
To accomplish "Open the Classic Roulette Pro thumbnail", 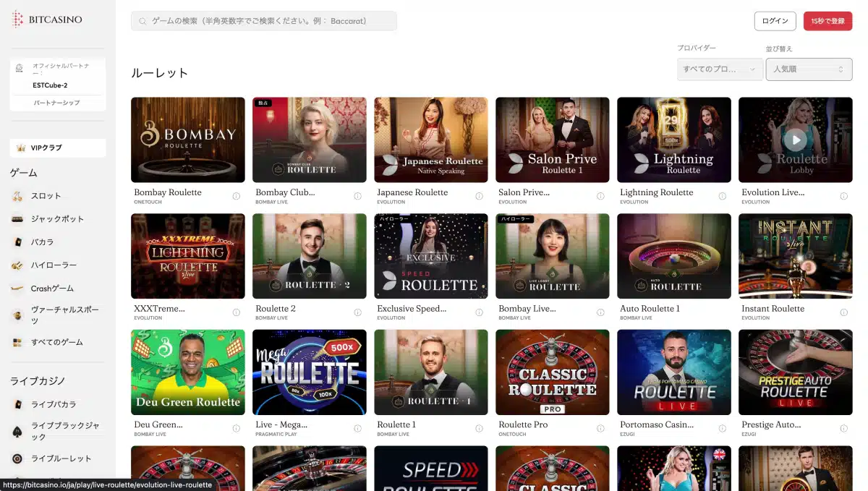I will (553, 372).
